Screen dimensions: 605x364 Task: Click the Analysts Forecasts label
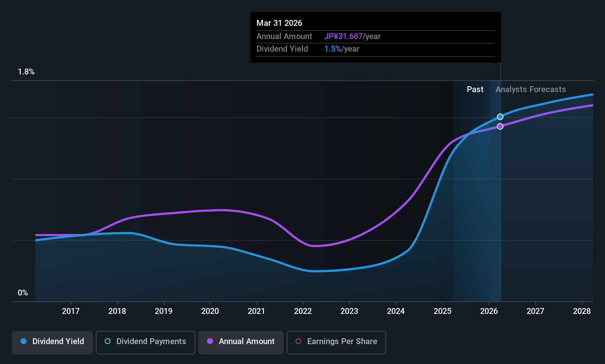(531, 90)
